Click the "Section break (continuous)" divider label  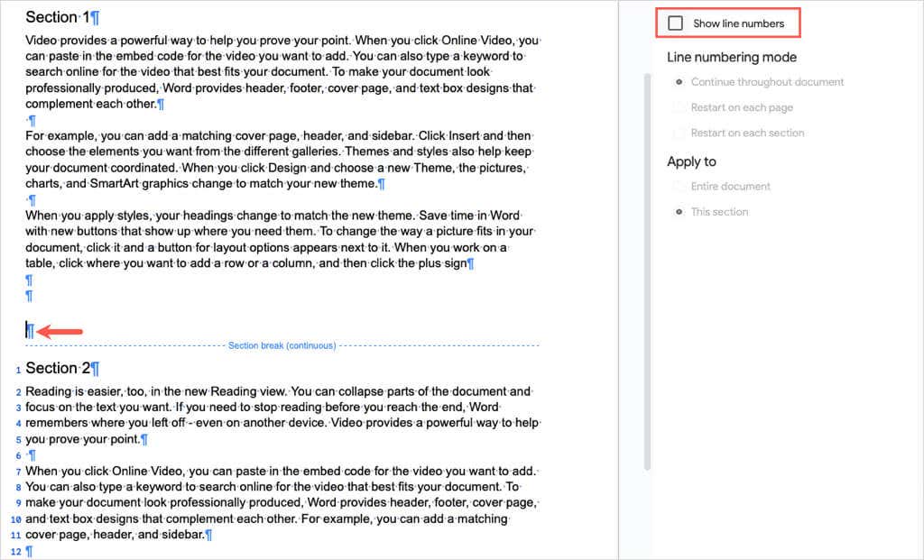pyautogui.click(x=282, y=345)
